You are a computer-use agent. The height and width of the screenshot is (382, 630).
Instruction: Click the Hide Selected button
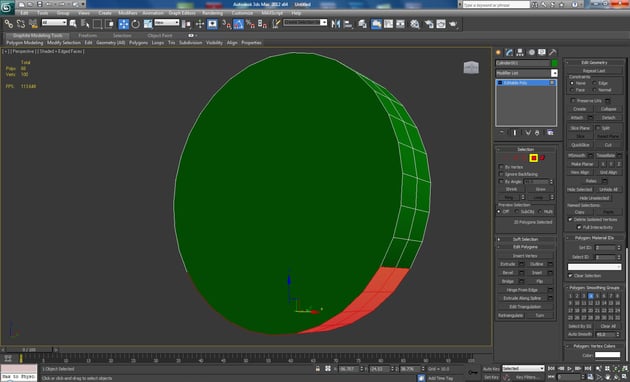tap(579, 190)
